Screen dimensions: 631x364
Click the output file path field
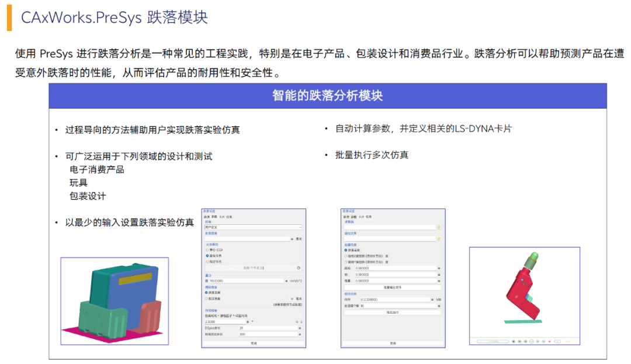(390, 239)
